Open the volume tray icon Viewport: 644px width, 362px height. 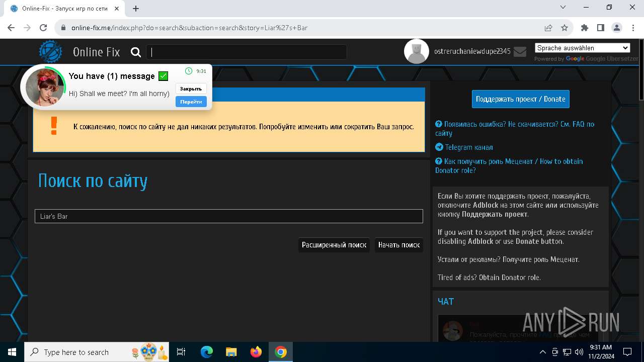coord(579,352)
